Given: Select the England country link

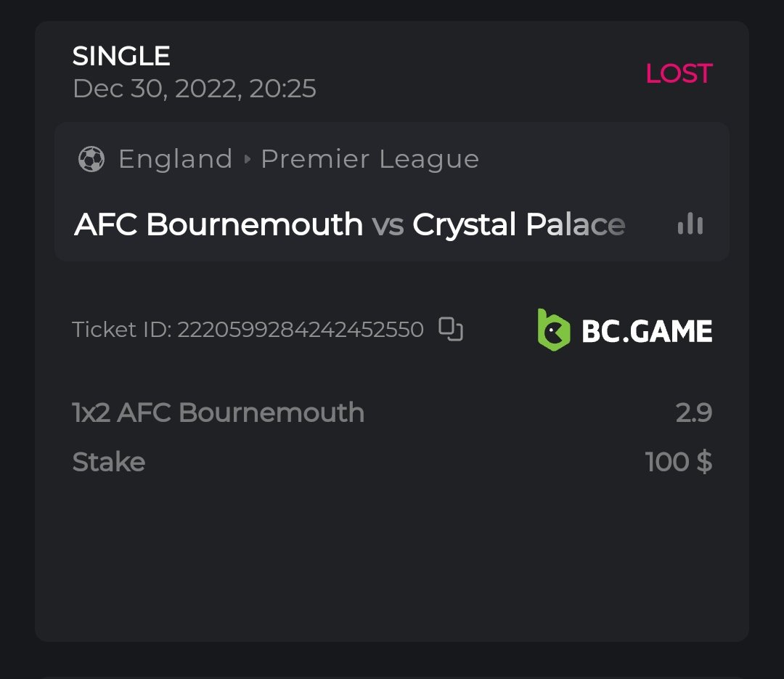Looking at the screenshot, I should [175, 159].
